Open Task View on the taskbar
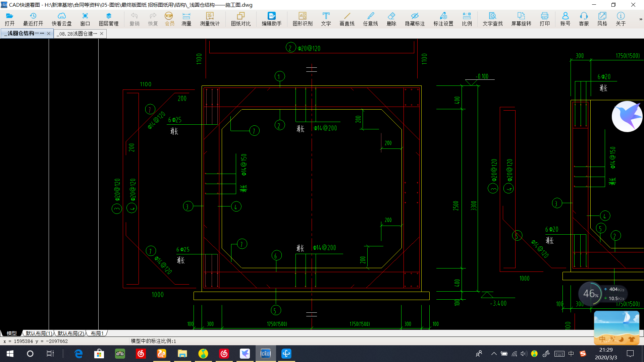The height and width of the screenshot is (362, 644). click(x=50, y=354)
